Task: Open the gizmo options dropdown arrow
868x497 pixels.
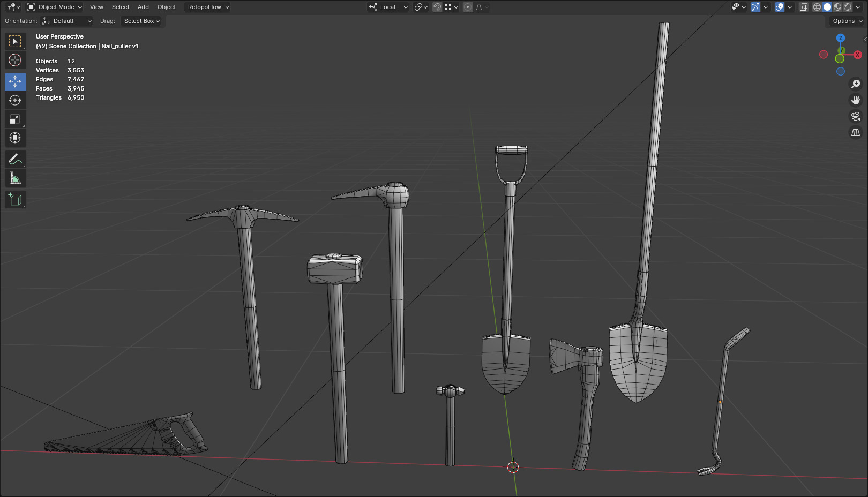Action: (x=766, y=7)
